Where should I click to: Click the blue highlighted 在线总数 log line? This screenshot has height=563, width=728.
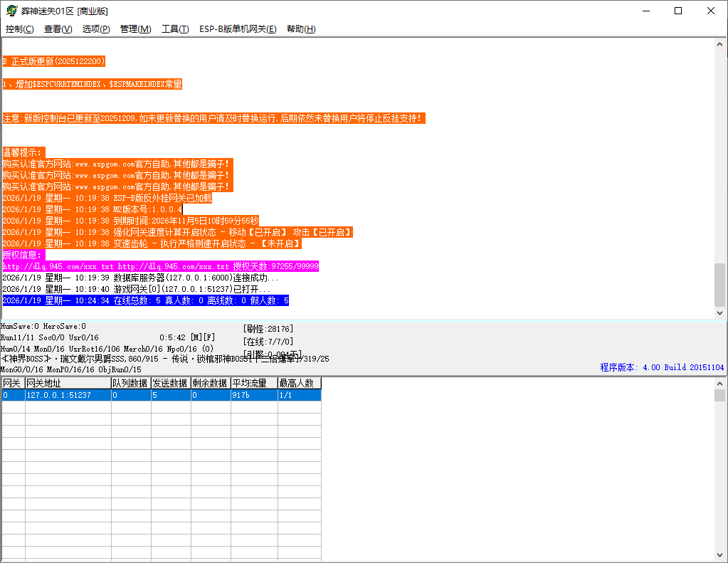coord(145,300)
